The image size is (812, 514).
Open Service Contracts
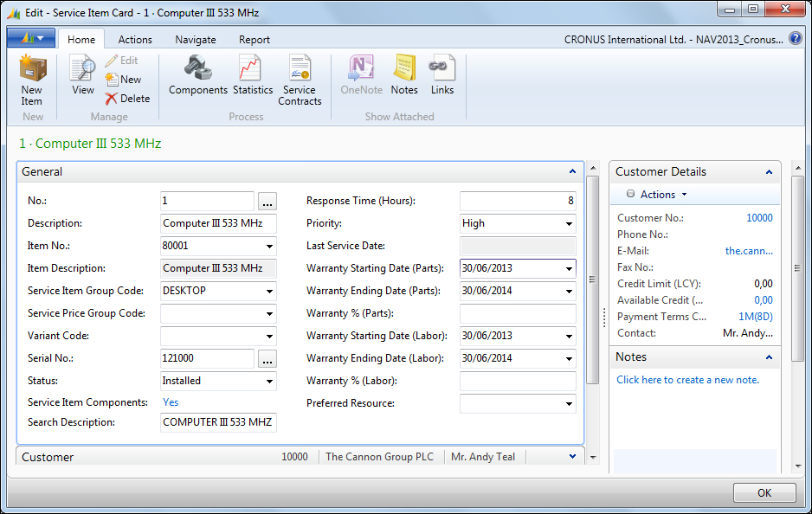(300, 80)
